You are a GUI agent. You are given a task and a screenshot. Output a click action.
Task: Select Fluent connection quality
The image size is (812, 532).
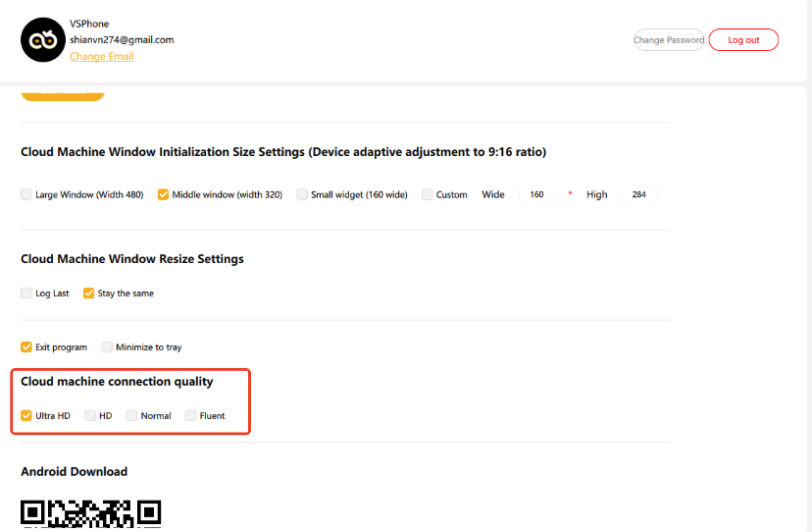click(x=191, y=416)
